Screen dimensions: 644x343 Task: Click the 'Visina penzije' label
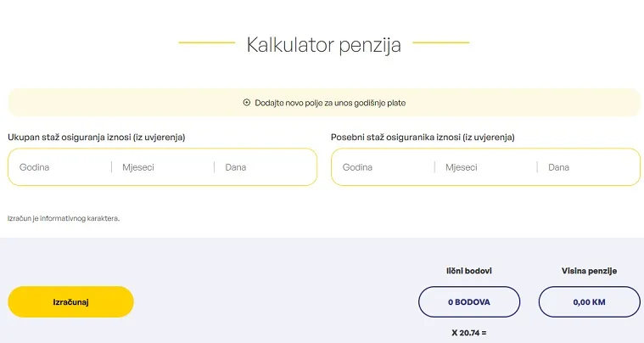click(x=590, y=271)
